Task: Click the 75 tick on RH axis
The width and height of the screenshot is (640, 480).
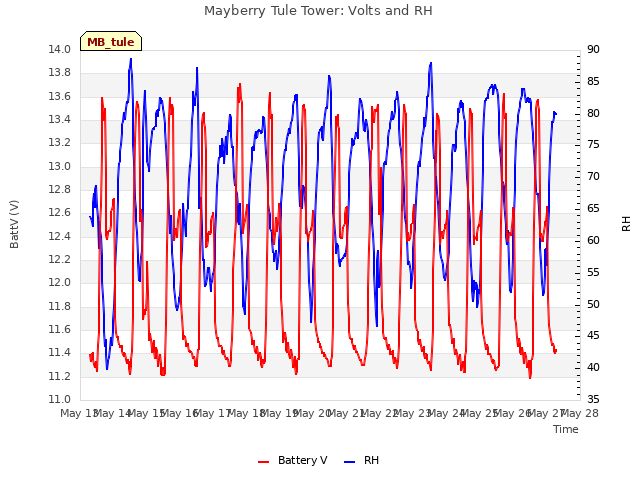Action: [x=593, y=145]
